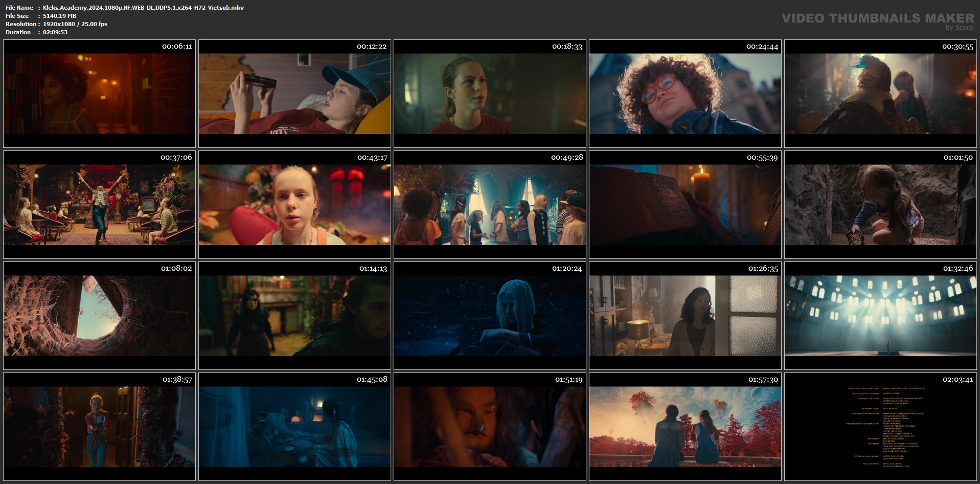Image resolution: width=980 pixels, height=484 pixels.
Task: Select the file size value 5140.19 MB
Action: 59,16
